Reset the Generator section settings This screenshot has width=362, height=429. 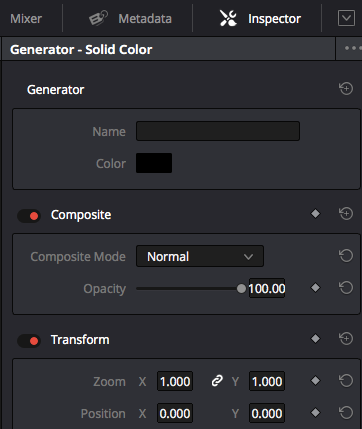coord(346,89)
